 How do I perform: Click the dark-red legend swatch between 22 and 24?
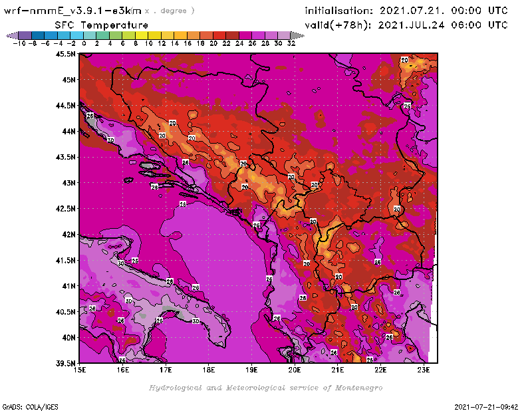click(233, 35)
